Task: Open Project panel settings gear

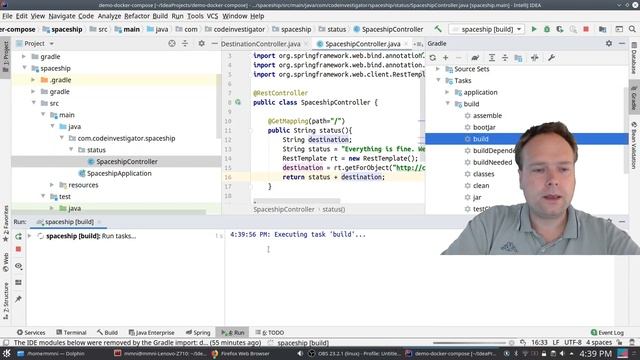Action: point(202,43)
